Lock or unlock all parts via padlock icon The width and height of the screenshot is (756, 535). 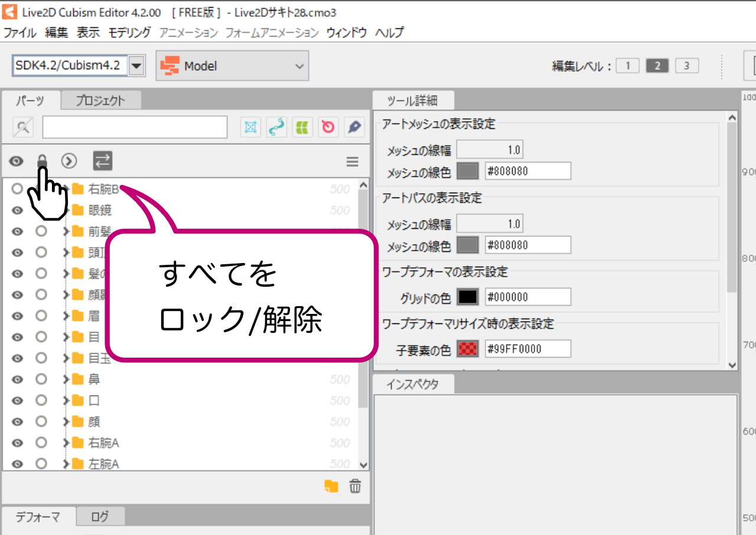click(x=42, y=160)
